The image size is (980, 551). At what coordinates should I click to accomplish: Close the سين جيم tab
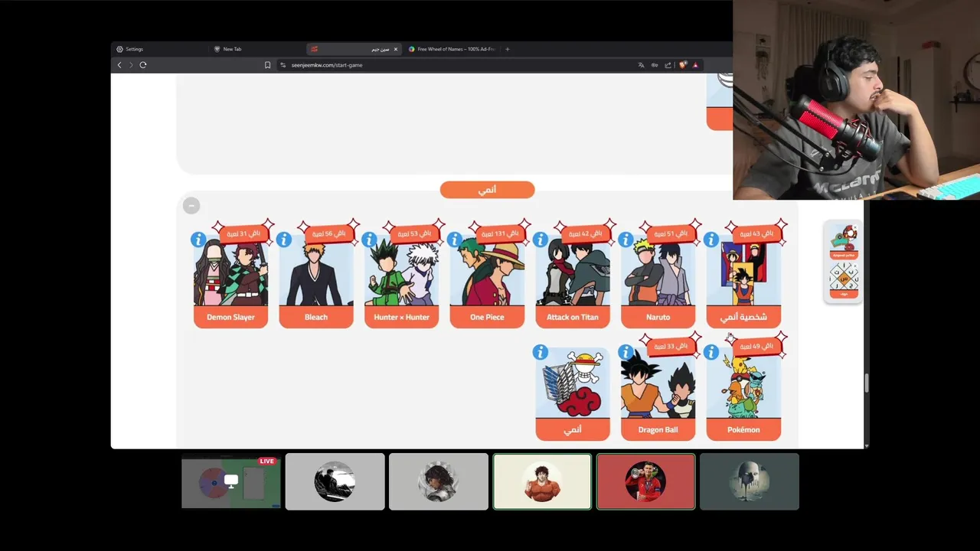396,49
